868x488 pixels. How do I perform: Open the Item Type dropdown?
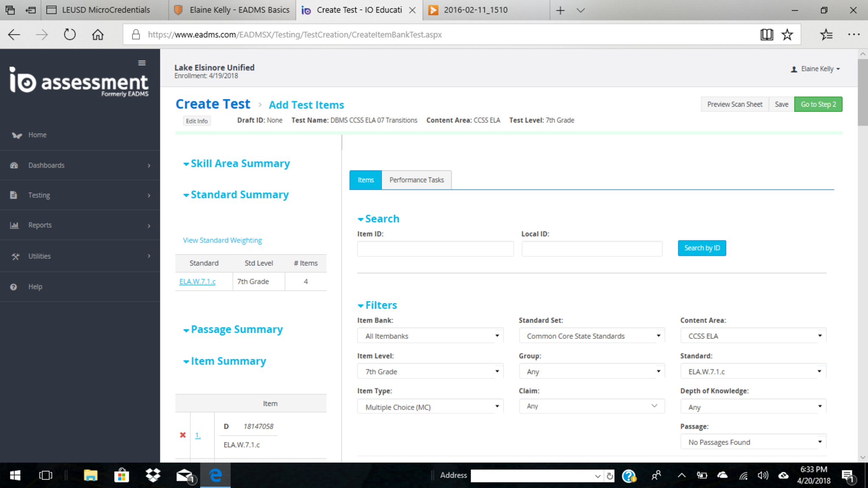point(430,407)
